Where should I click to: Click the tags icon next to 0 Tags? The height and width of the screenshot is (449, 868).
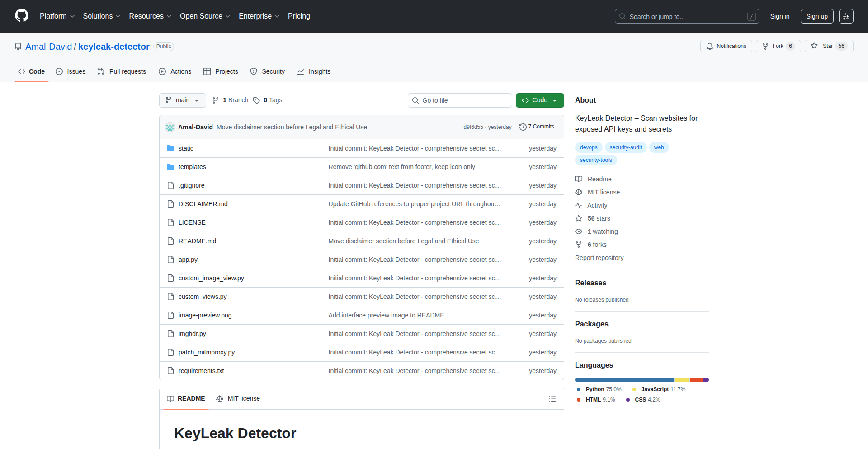click(256, 100)
